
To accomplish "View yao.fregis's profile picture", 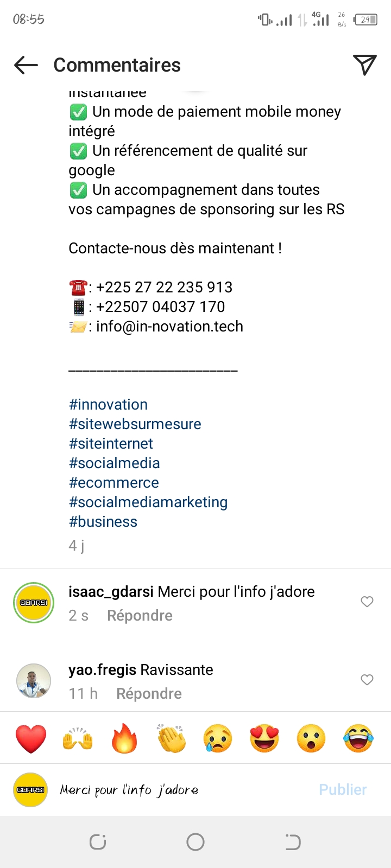I will click(34, 681).
